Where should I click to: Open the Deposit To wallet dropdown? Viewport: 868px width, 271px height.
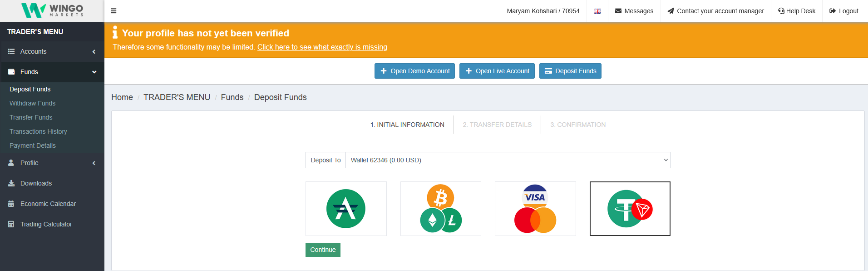tap(508, 160)
